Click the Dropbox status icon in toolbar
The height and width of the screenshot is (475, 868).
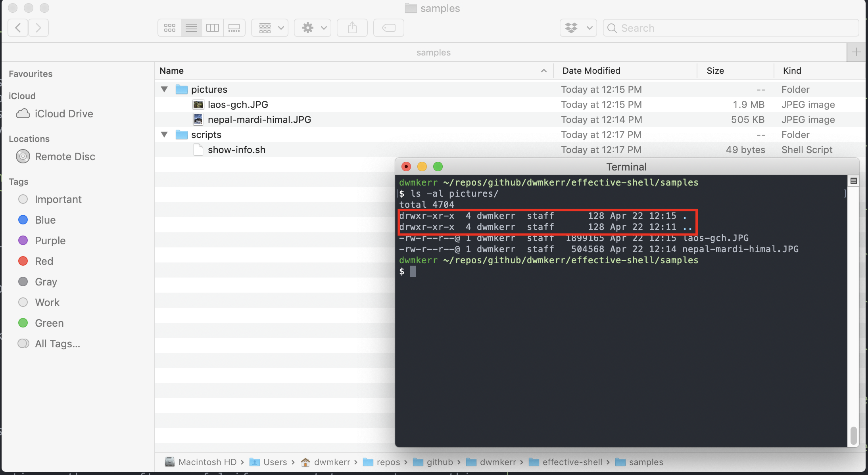(571, 27)
